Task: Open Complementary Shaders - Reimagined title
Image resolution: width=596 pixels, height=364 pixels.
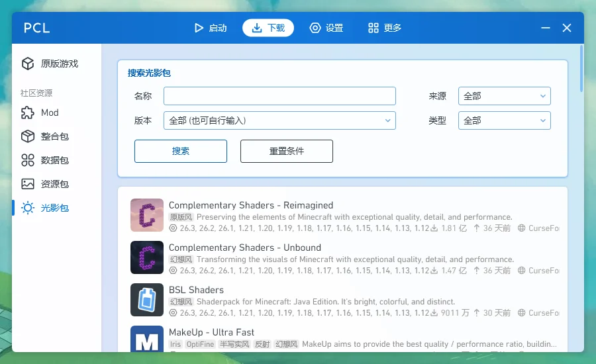Action: 251,205
